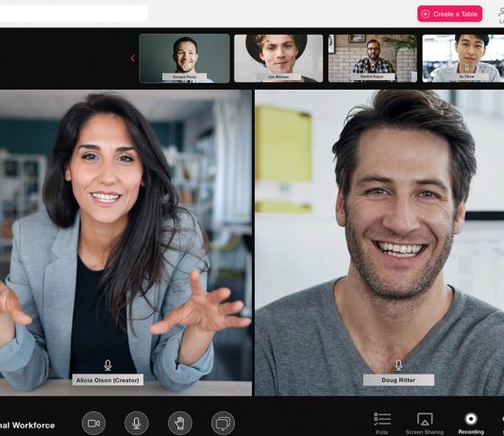504x436 pixels.
Task: Click the white search field at the top
Action: pos(74,13)
